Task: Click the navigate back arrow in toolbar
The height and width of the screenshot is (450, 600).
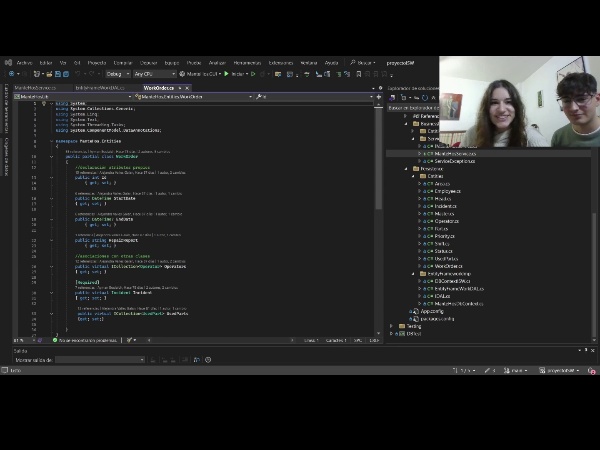Action: pyautogui.click(x=9, y=73)
